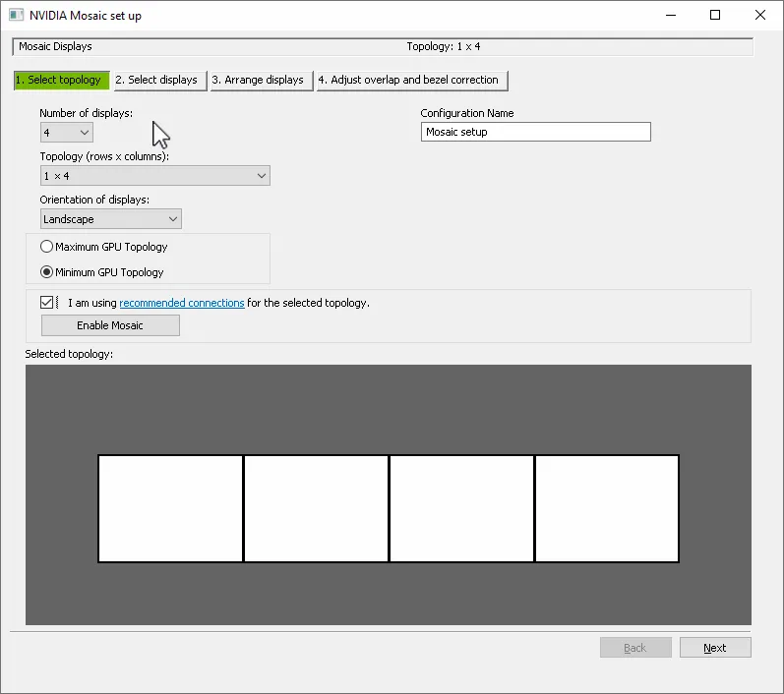This screenshot has width=784, height=694.
Task: Click the NVIDIA Mosaic title bar app icon
Action: pos(16,15)
